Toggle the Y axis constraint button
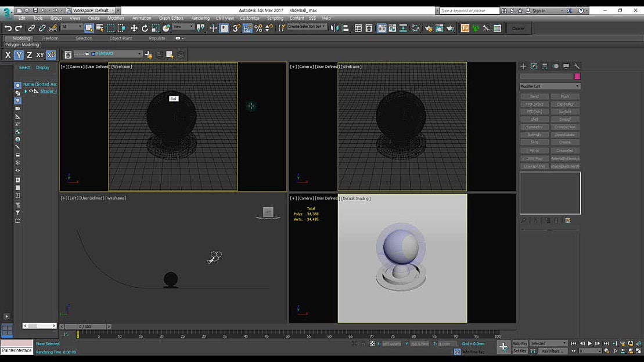 pos(19,55)
